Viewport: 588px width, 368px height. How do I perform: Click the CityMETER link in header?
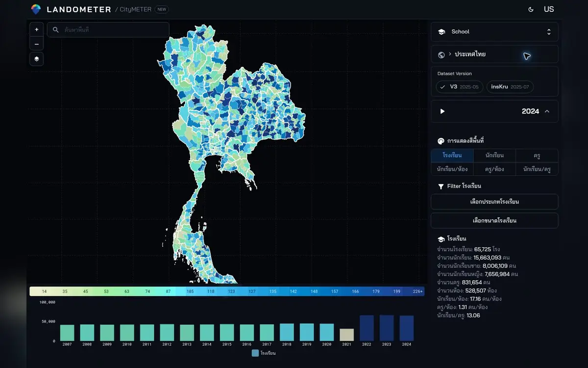coord(136,9)
